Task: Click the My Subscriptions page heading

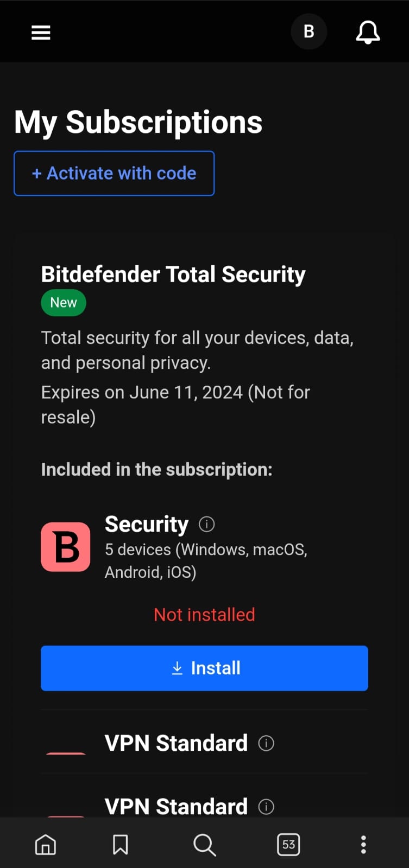Action: click(x=138, y=122)
